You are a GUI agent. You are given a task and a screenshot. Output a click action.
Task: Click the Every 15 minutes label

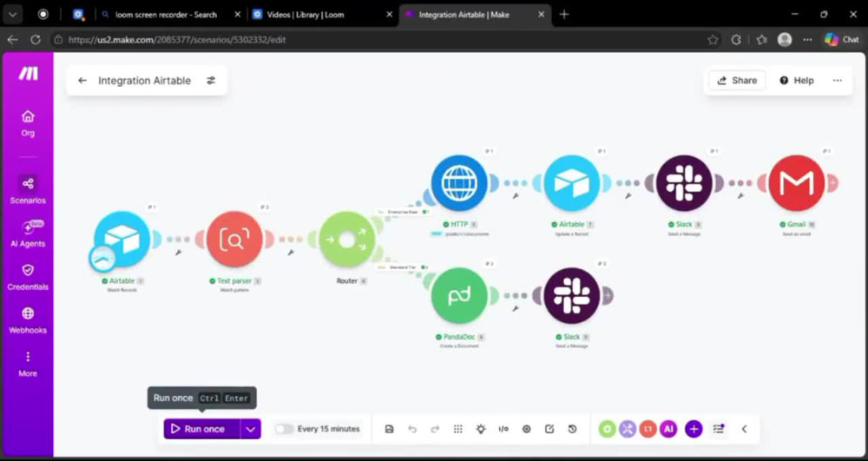328,429
